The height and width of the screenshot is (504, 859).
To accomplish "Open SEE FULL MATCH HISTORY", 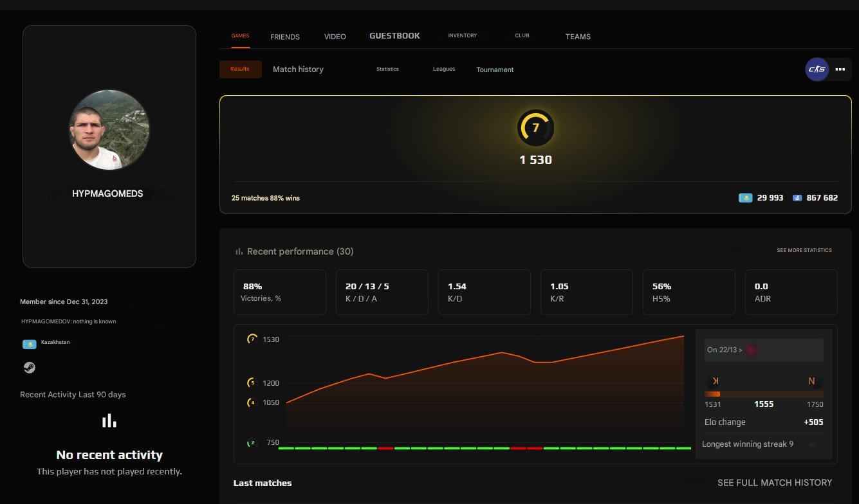I will point(775,483).
